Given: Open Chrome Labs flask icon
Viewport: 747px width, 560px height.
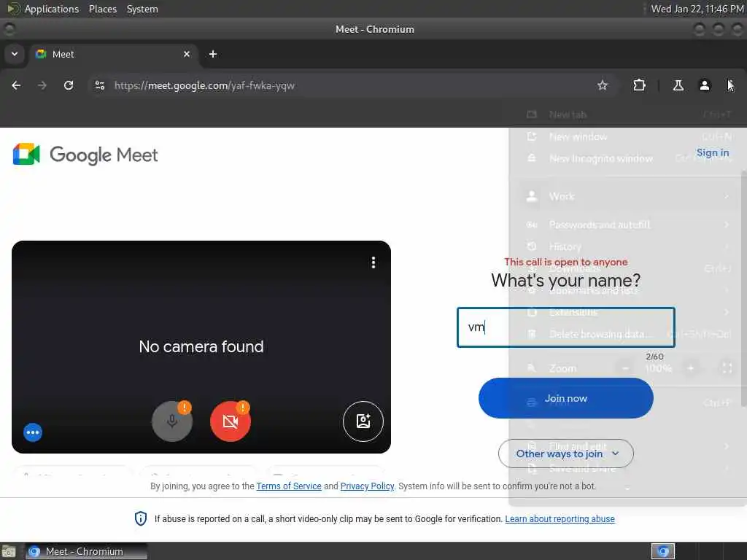Looking at the screenshot, I should tap(678, 85).
